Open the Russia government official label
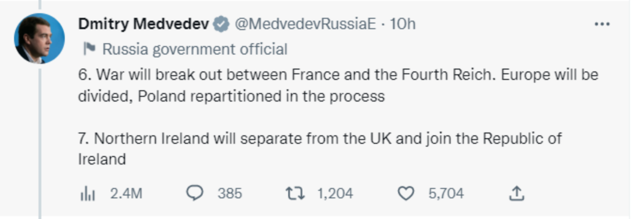The width and height of the screenshot is (644, 219). coord(194,50)
